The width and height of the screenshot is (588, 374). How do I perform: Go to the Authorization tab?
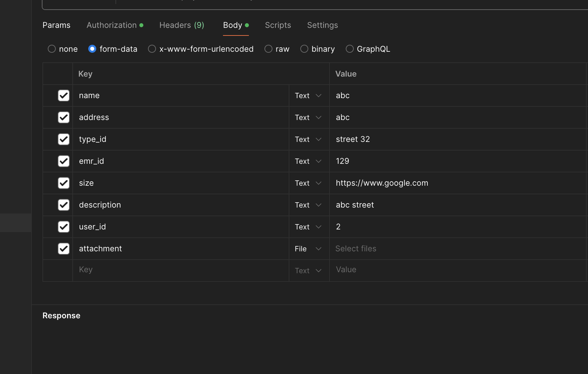pos(111,25)
